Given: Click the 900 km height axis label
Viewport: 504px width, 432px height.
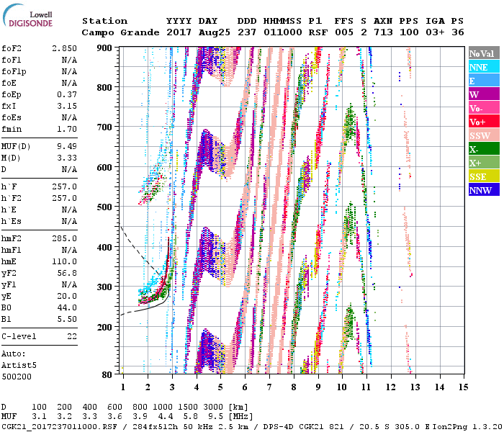Looking at the screenshot, I should click(104, 48).
